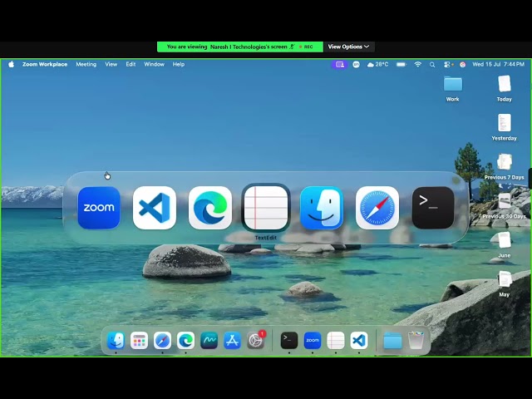The height and width of the screenshot is (399, 532).
Task: Click the screen sharing status icon in menu bar
Action: [x=340, y=64]
